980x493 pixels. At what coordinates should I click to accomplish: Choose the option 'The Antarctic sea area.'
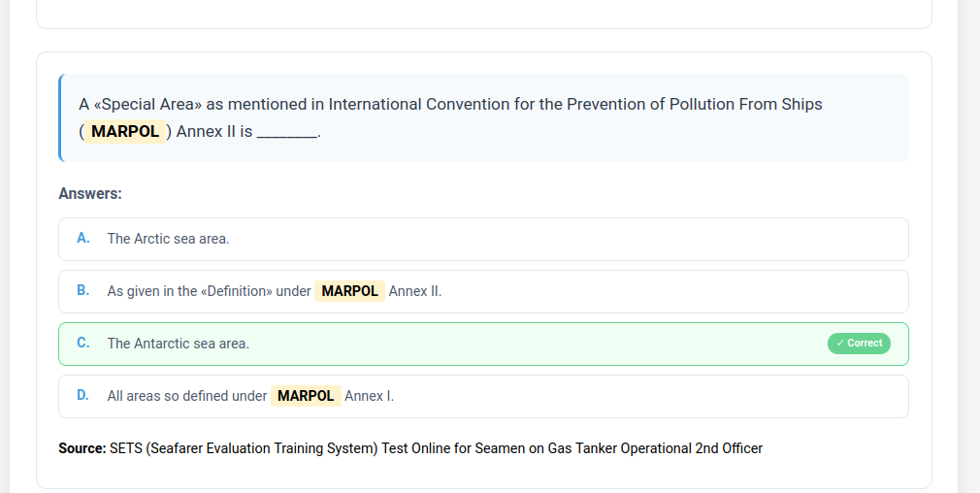pos(178,344)
